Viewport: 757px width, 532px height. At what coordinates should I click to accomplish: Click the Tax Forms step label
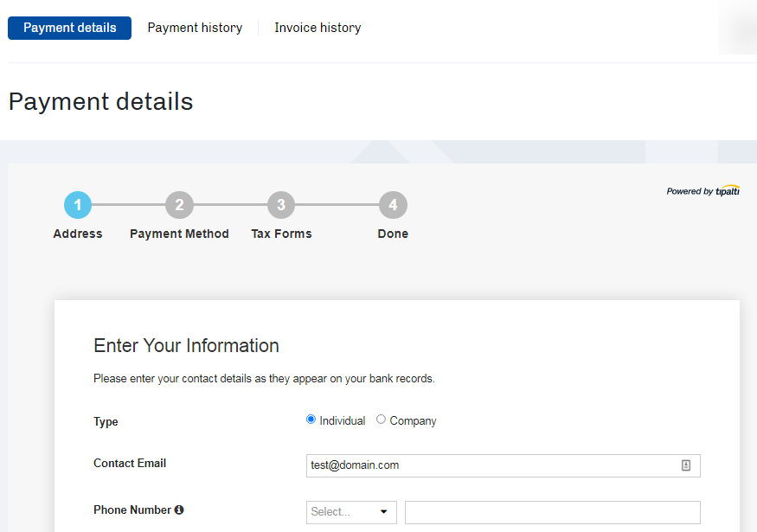[x=281, y=234]
